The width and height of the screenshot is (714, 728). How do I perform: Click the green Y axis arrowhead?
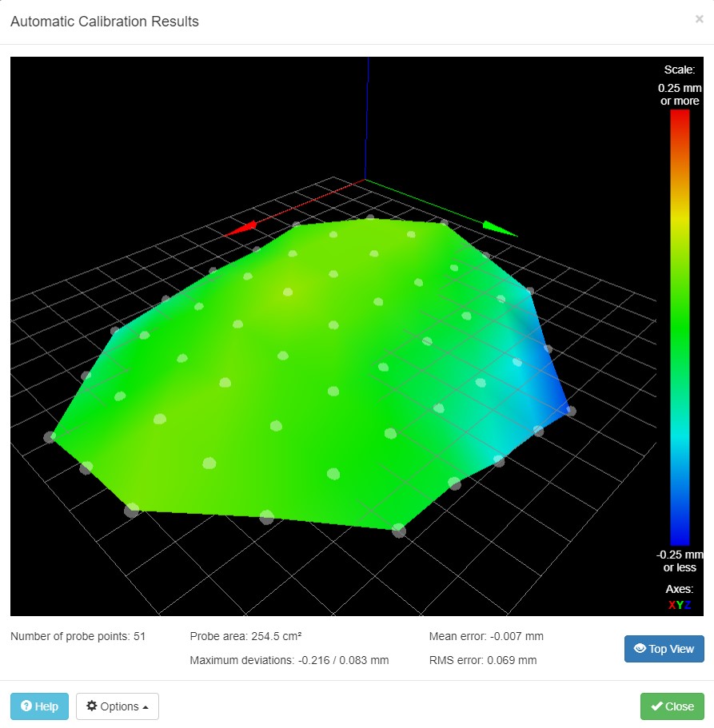[498, 229]
